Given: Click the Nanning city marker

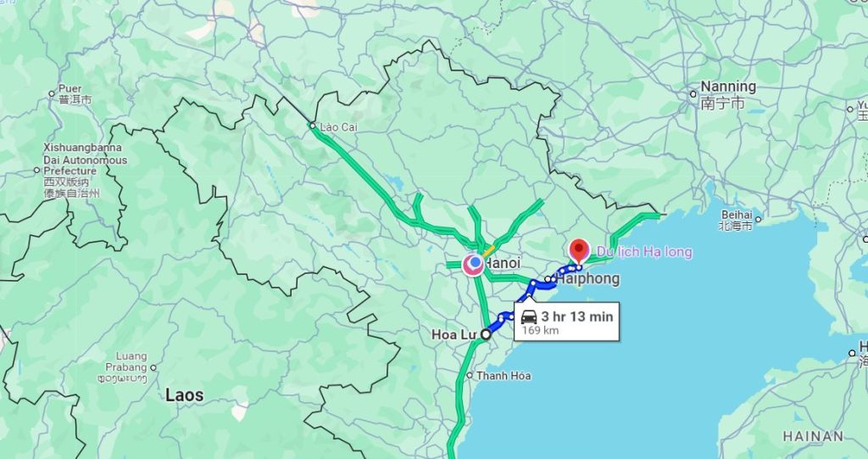Looking at the screenshot, I should [x=693, y=93].
